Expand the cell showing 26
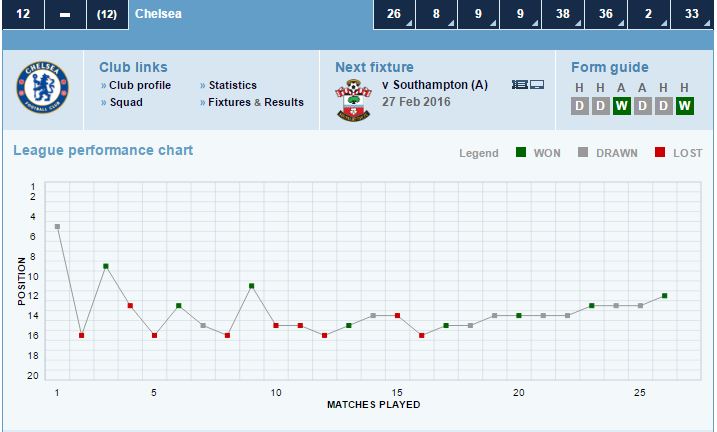This screenshot has width=717, height=432. coord(394,15)
